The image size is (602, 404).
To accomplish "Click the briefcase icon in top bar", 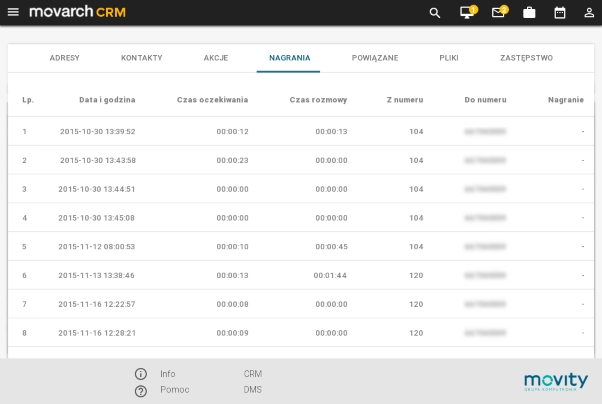I will [x=529, y=13].
